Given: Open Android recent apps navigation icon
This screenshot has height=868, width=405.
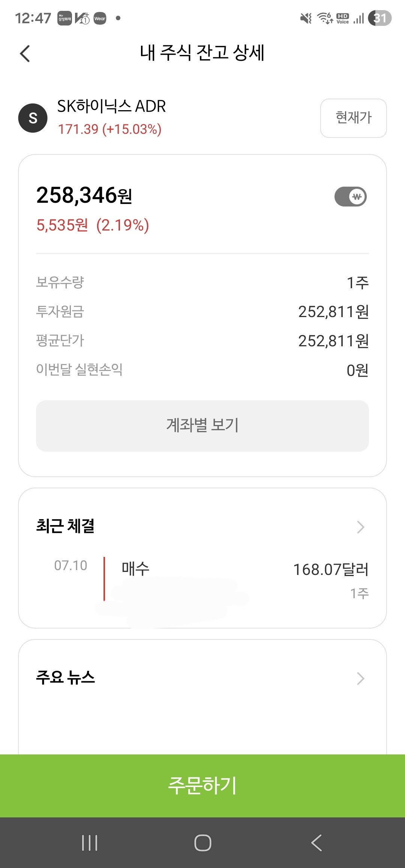Looking at the screenshot, I should click(90, 843).
